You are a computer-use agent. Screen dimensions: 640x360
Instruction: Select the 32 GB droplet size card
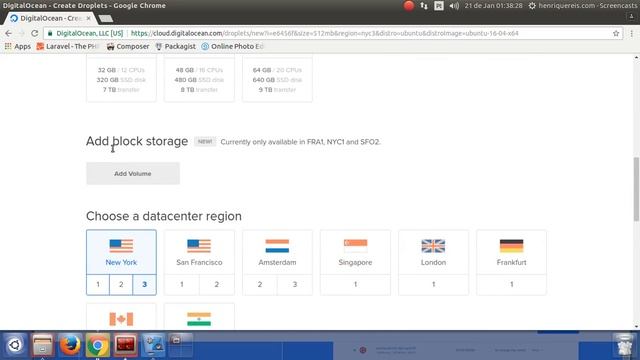tap(121, 79)
